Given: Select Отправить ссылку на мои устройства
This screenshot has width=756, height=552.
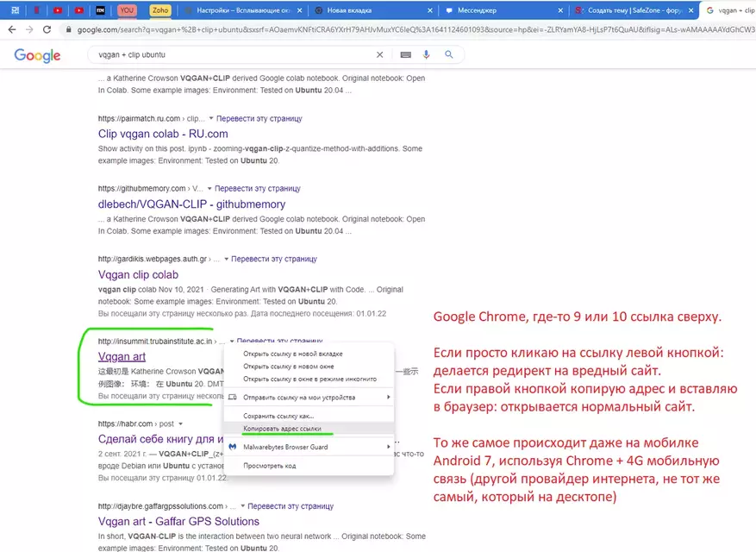Looking at the screenshot, I should point(309,397).
